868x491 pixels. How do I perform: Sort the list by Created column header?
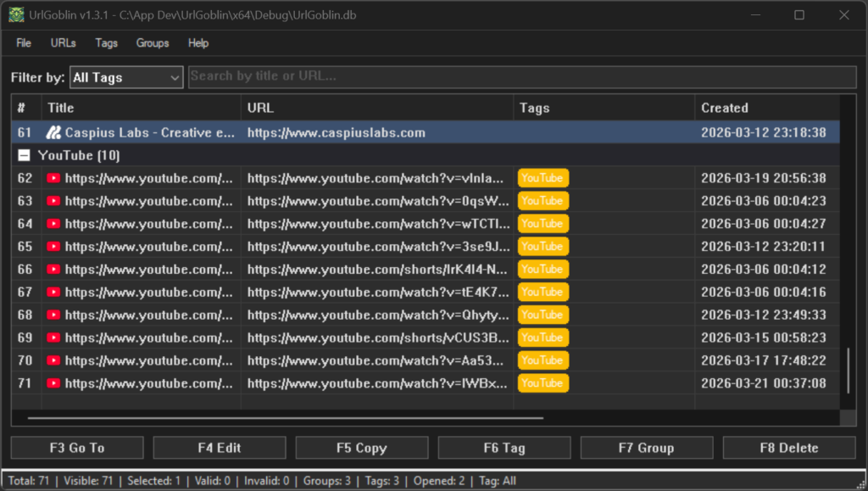[x=724, y=108]
